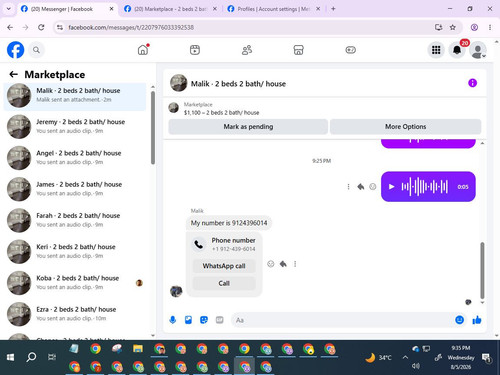Click the back arrow beside Marketplace heading
500x375 pixels.
point(14,74)
